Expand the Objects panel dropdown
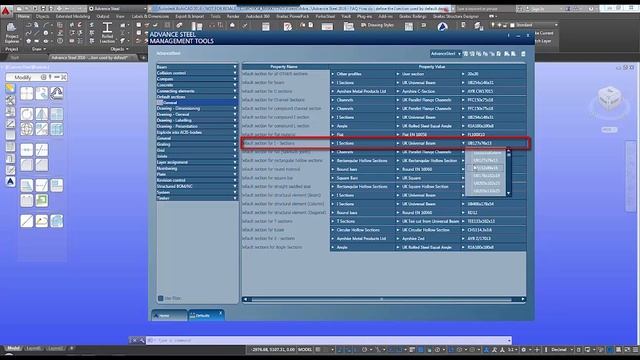The image size is (640, 360). click(x=119, y=49)
